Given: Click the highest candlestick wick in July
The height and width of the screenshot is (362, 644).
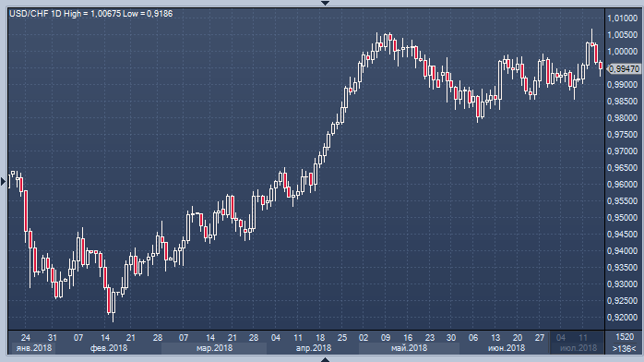Looking at the screenshot, I should (x=591, y=35).
